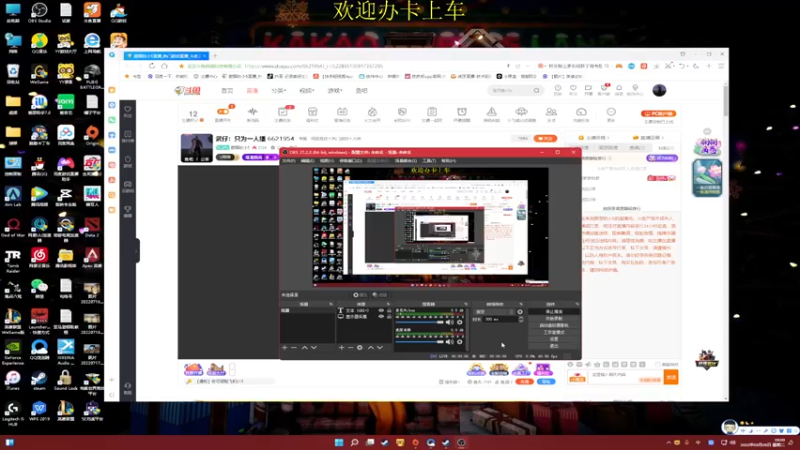The height and width of the screenshot is (450, 800).
Task: Open the Edit menu in OBS
Action: (x=308, y=161)
